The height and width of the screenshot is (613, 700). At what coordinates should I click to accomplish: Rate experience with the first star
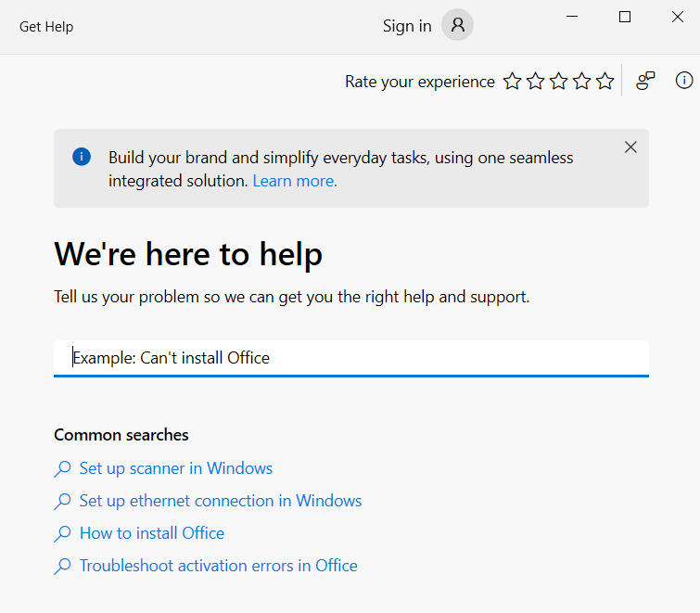512,82
